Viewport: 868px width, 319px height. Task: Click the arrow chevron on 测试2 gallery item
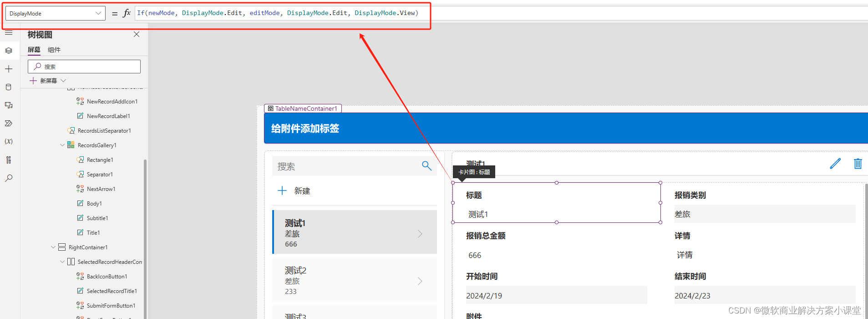(x=420, y=281)
